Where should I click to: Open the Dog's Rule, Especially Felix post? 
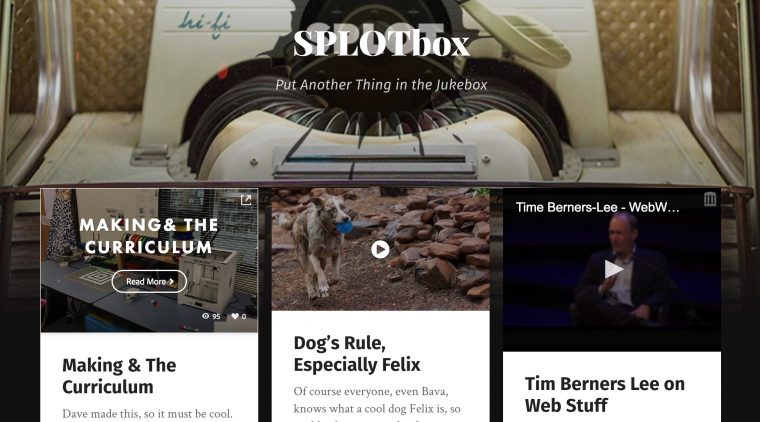(357, 354)
